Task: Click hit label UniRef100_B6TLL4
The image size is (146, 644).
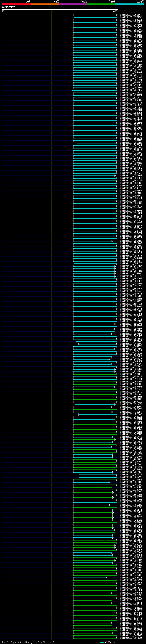Action: (131, 590)
